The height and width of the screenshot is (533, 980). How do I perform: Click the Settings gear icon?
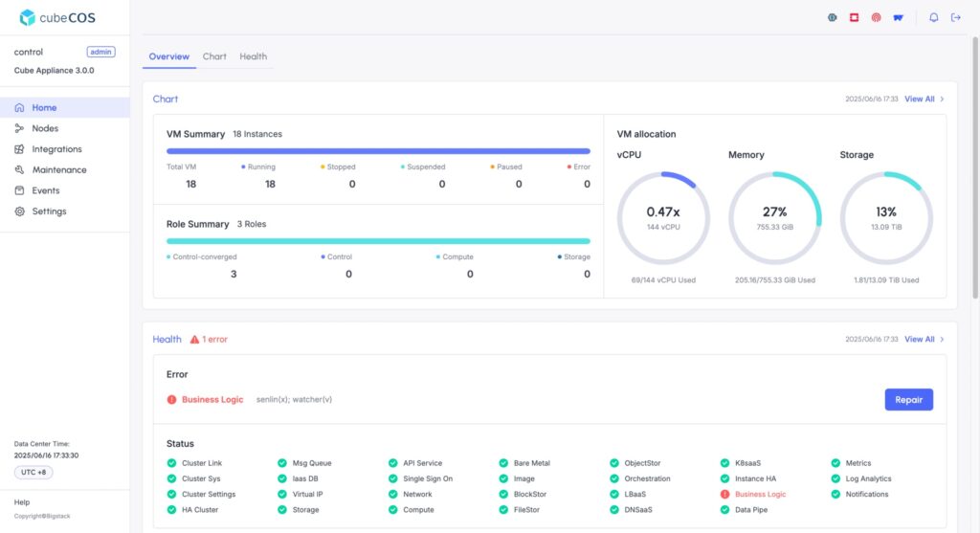point(20,211)
